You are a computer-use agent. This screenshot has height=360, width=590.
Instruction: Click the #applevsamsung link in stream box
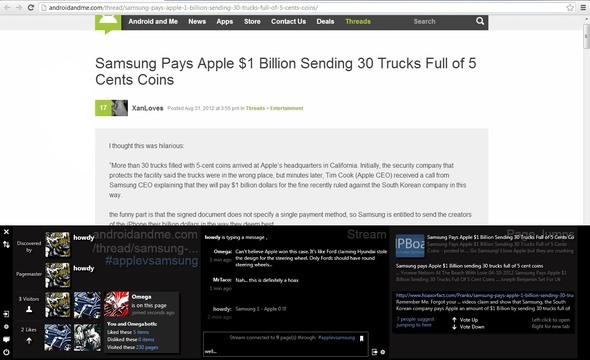[x=336, y=338]
